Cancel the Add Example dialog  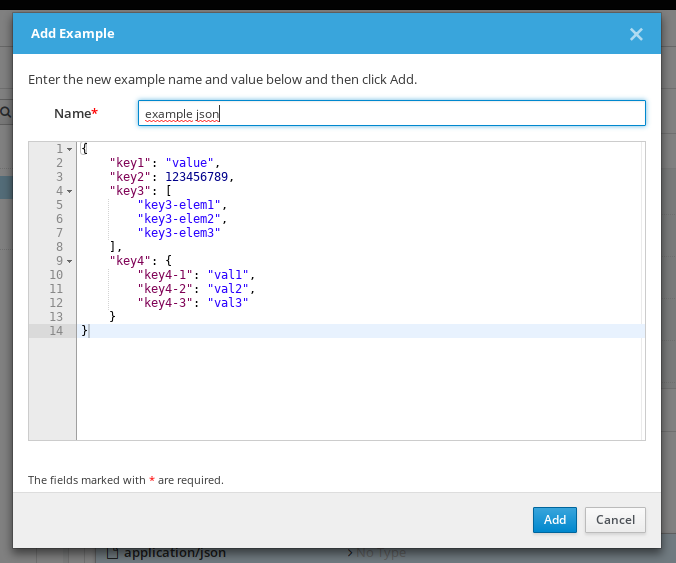[615, 520]
